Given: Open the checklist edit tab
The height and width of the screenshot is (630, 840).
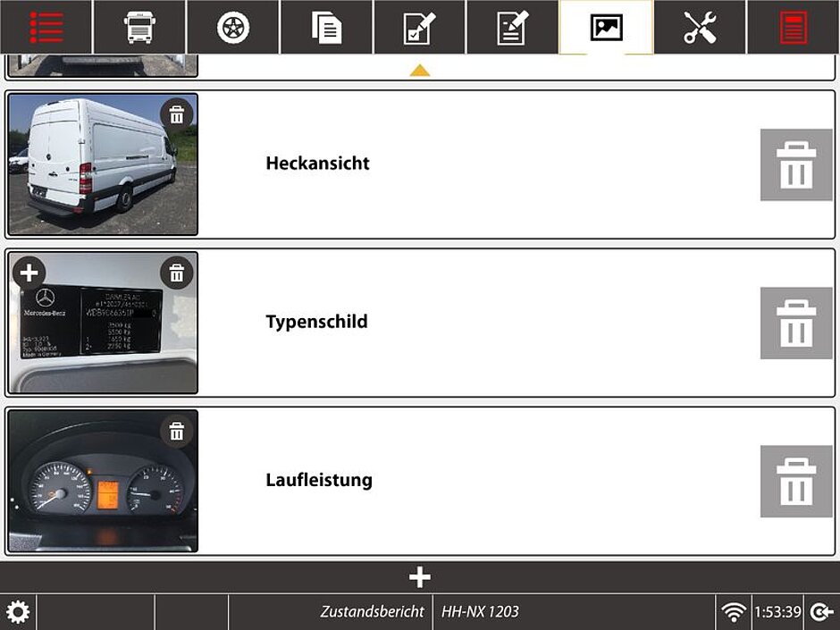Looking at the screenshot, I should tap(420, 27).
